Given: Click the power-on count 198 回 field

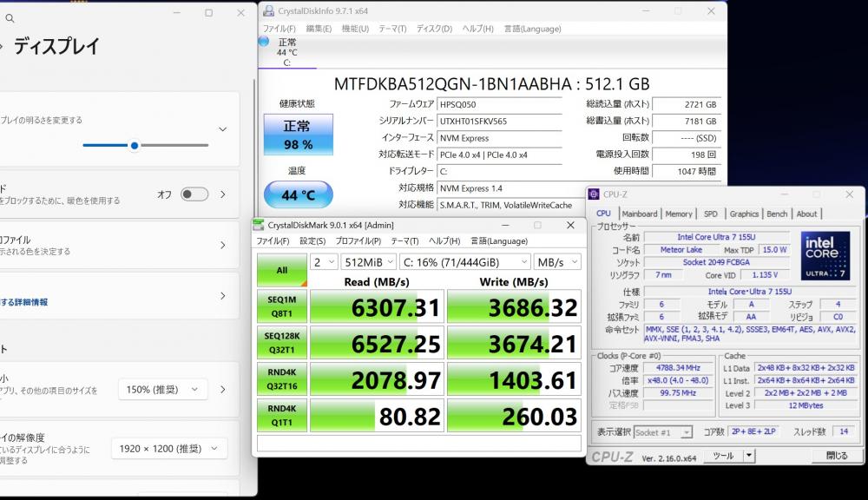Looking at the screenshot, I should (x=687, y=155).
